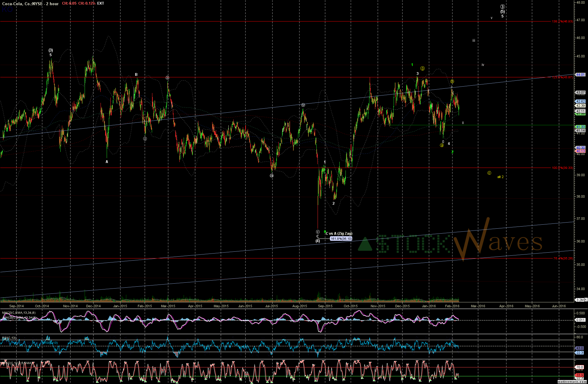The width and height of the screenshot is (588, 384).
Task: Click the 123.6%(43.87) Fibonacci level label
Action: click(562, 77)
